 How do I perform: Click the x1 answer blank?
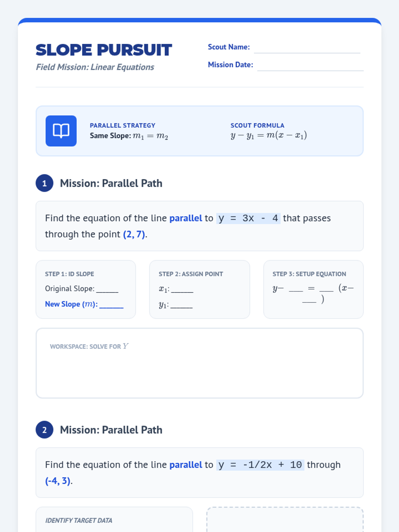click(x=182, y=289)
